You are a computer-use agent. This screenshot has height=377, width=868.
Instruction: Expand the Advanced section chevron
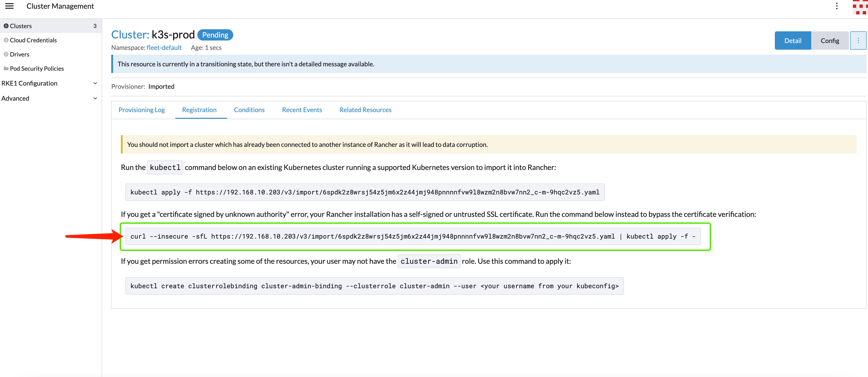click(x=95, y=98)
